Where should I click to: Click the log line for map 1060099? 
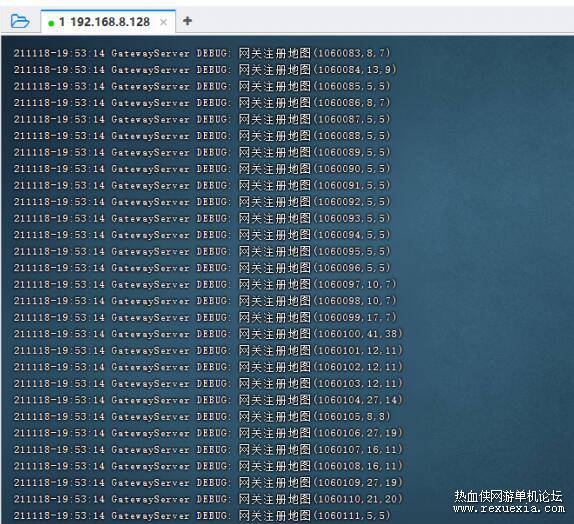(x=205, y=317)
